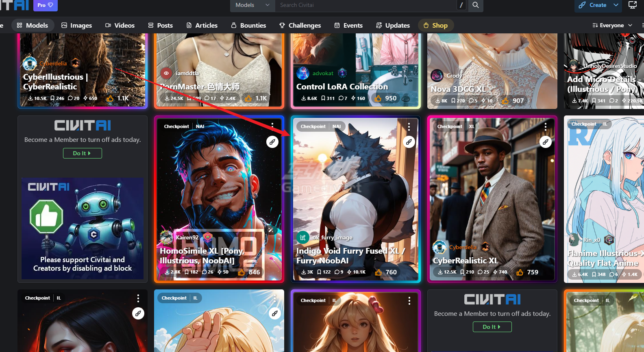Open the Updates tab
Viewport: 644px width, 352px height.
(x=393, y=25)
